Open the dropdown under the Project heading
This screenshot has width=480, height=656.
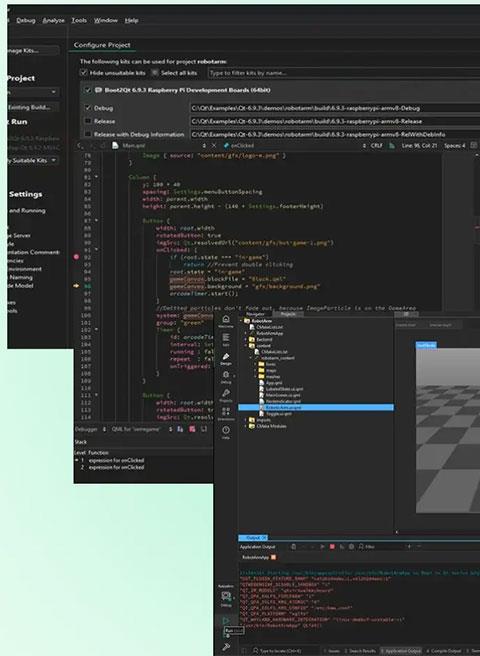(33, 92)
